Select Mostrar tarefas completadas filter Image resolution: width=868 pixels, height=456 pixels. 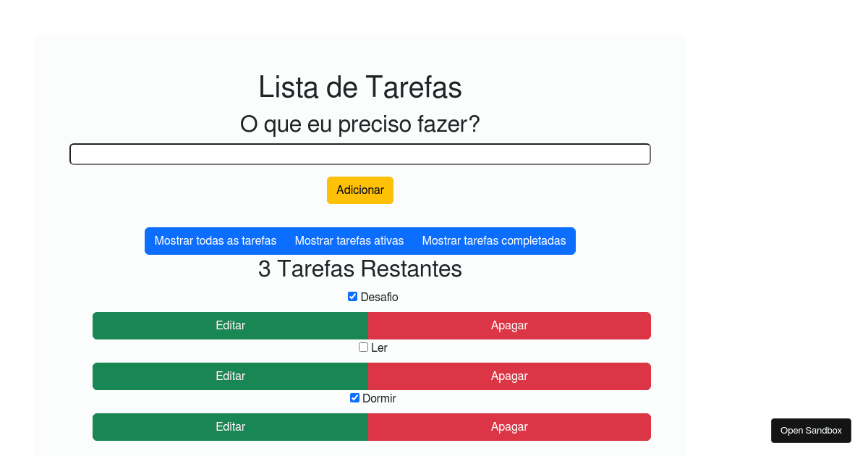tap(495, 240)
